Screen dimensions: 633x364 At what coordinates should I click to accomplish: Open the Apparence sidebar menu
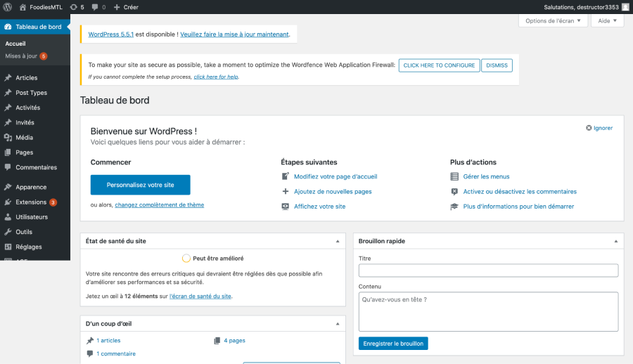31,187
